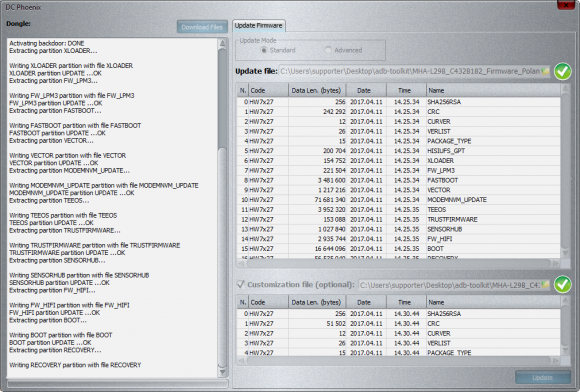Click data length value 71 681 340
Image resolution: width=580 pixels, height=392 pixels.
pos(330,200)
